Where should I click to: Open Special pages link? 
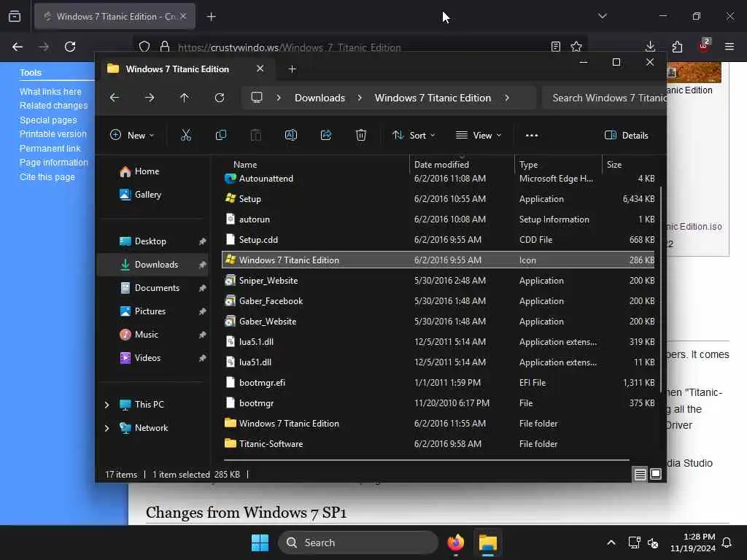48,120
